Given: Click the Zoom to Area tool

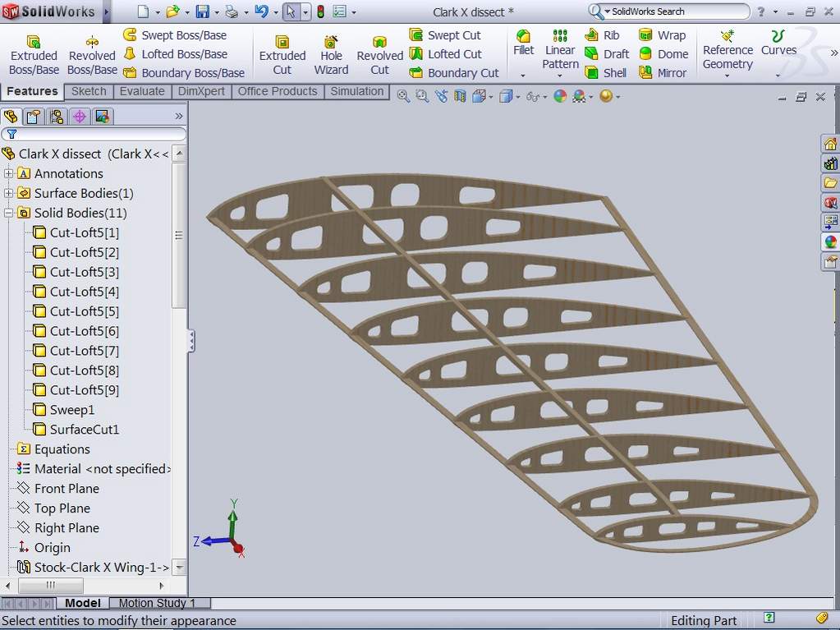Looking at the screenshot, I should pyautogui.click(x=420, y=96).
